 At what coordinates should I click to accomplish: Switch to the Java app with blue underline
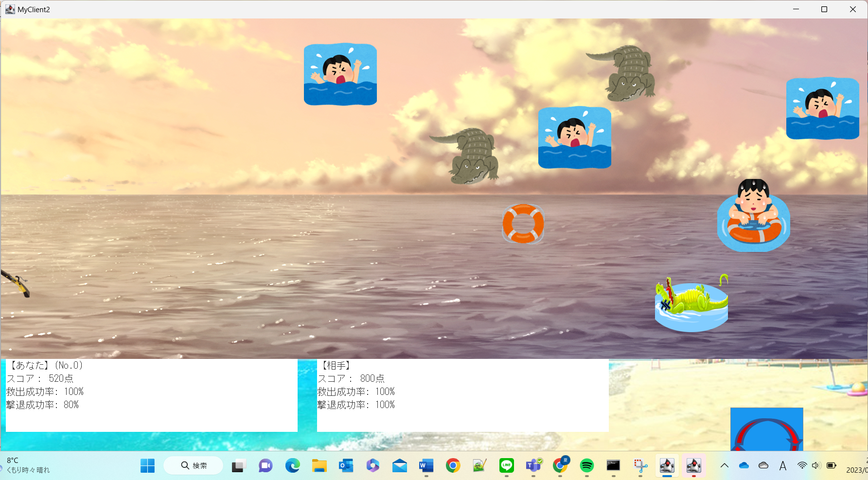point(667,466)
